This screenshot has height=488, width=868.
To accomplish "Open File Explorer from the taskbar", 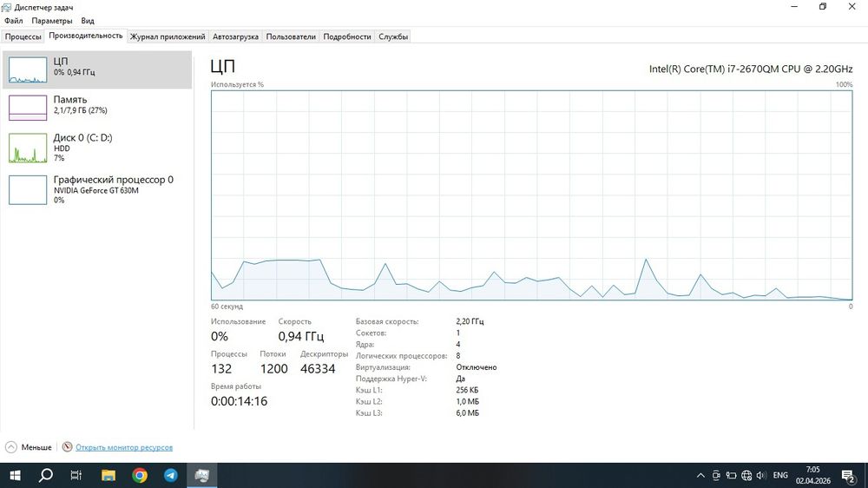I will pos(108,475).
